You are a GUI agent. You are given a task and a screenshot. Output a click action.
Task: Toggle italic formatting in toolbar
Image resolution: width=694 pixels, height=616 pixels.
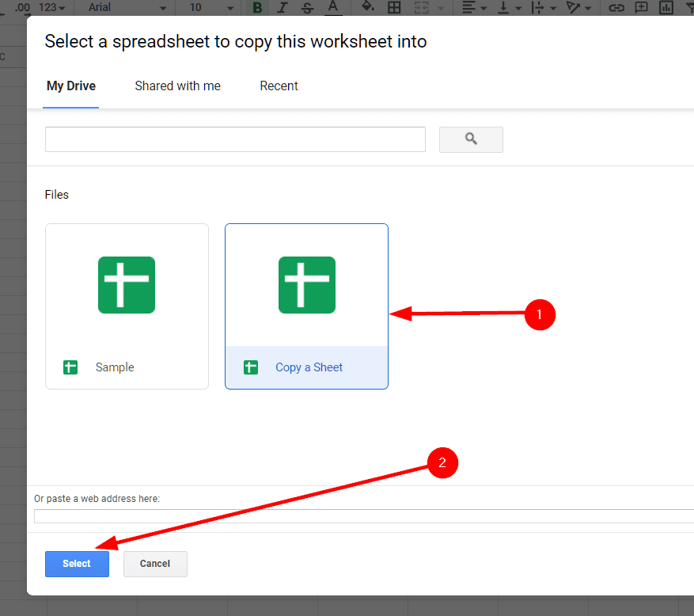click(282, 7)
